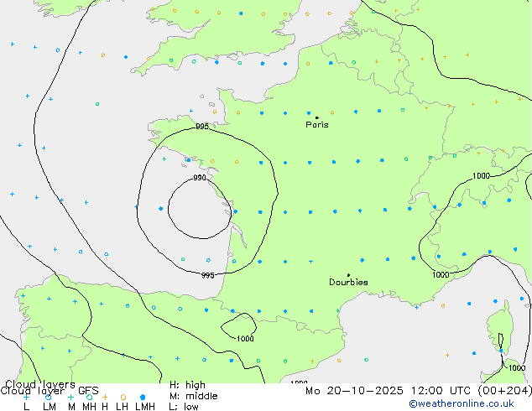
Task: Click the '1000' label near the Côte d'Azur
Action: click(x=441, y=274)
